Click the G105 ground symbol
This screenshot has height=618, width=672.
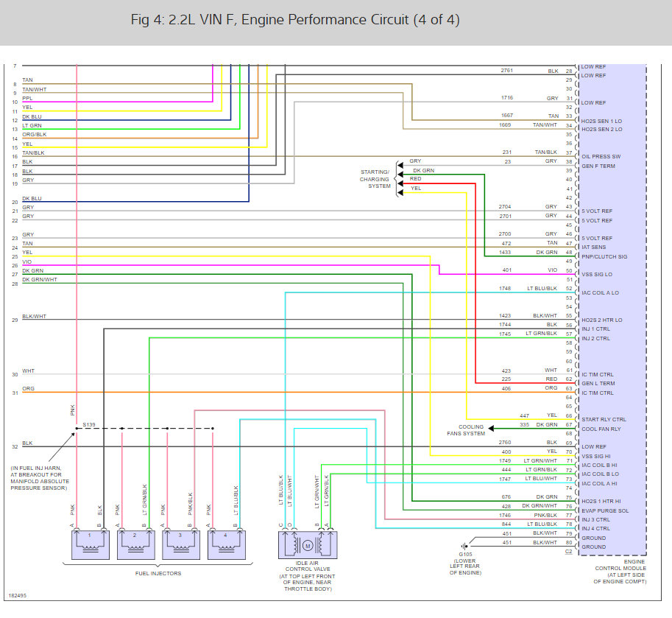click(464, 546)
